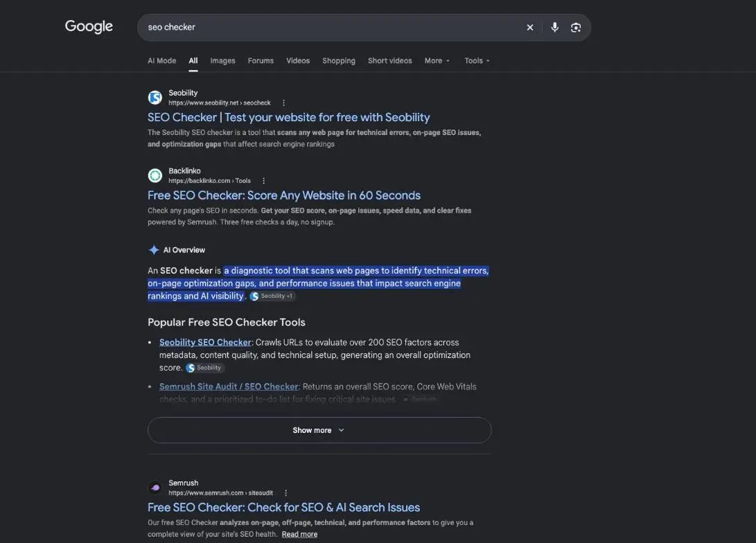Screen dimensions: 756x543
Task: Open the Shopping tab
Action: 338,61
